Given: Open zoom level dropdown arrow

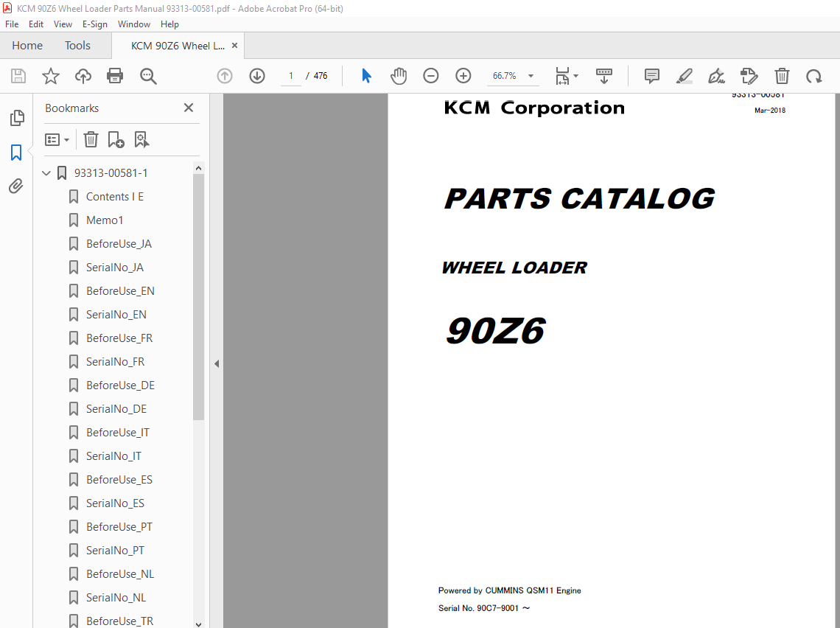Looking at the screenshot, I should click(531, 76).
